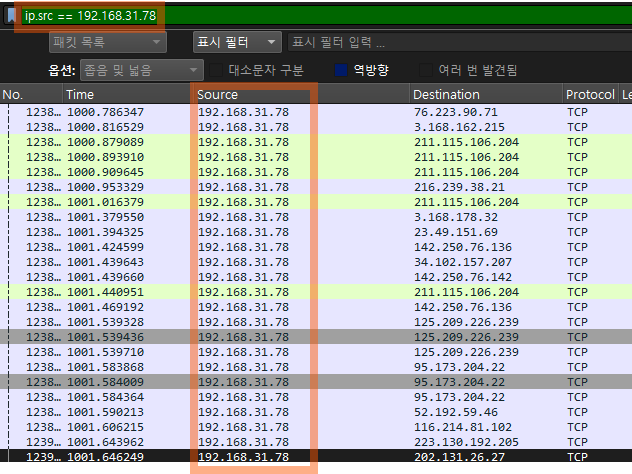Click destination 34.102.157.207

tap(463, 262)
